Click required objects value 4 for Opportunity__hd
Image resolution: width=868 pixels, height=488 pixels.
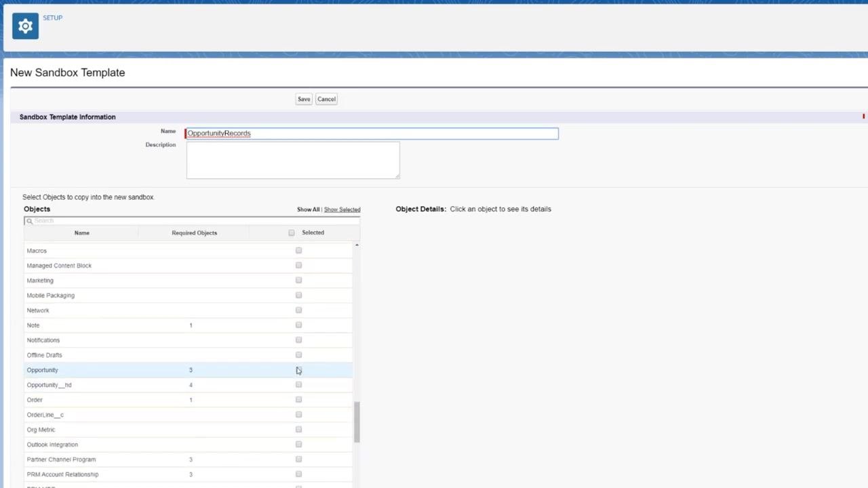191,385
